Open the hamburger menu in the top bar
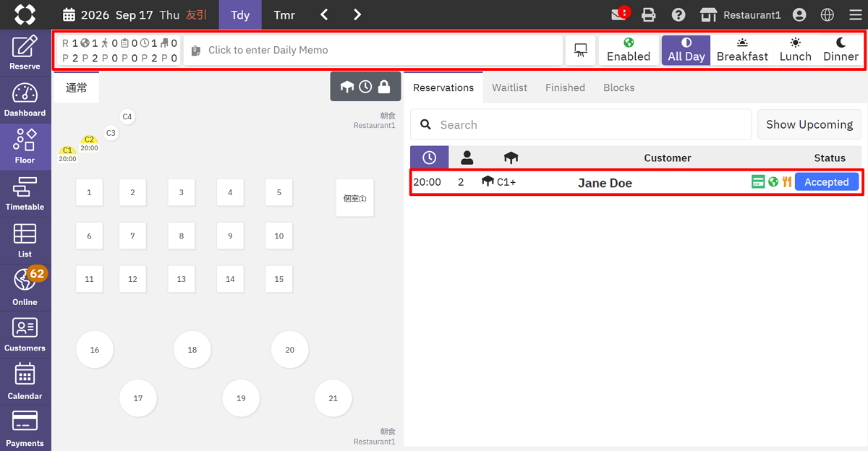868x451 pixels. point(854,14)
